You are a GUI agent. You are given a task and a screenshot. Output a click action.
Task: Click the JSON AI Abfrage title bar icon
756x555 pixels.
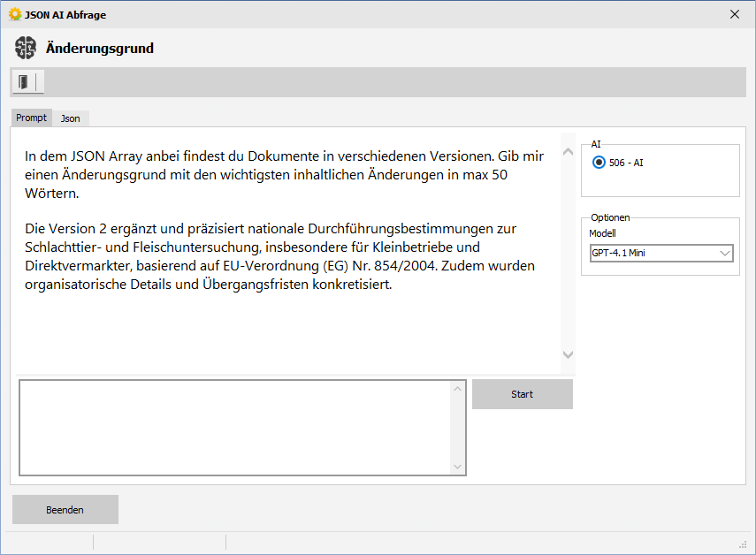coord(14,14)
